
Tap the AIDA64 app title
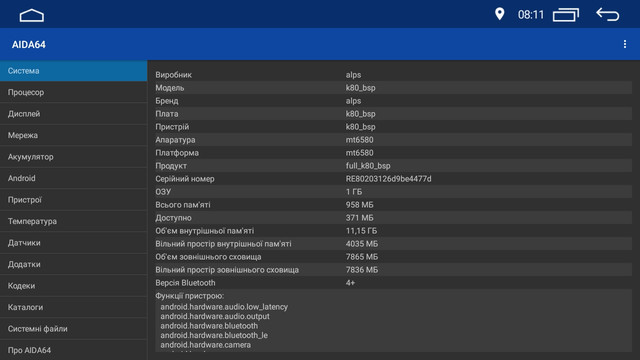(29, 44)
